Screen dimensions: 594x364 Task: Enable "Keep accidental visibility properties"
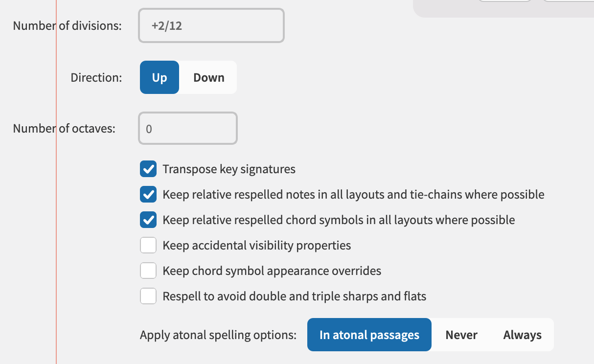(x=148, y=245)
